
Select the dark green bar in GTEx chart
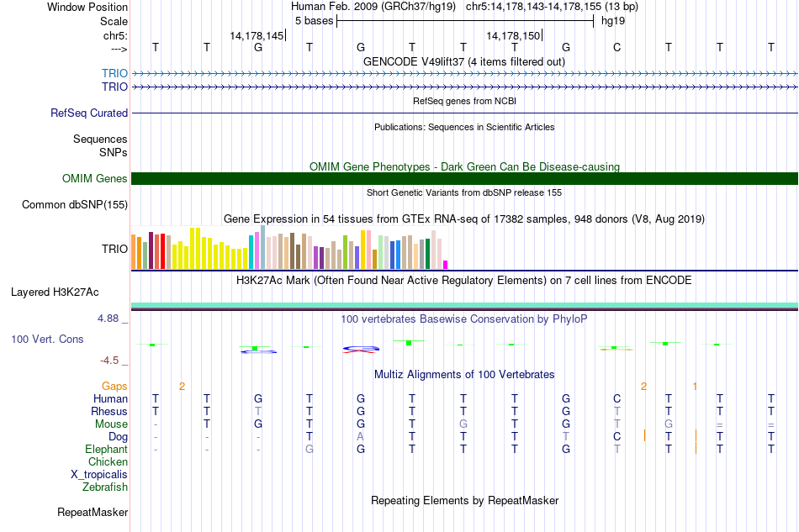tap(427, 254)
